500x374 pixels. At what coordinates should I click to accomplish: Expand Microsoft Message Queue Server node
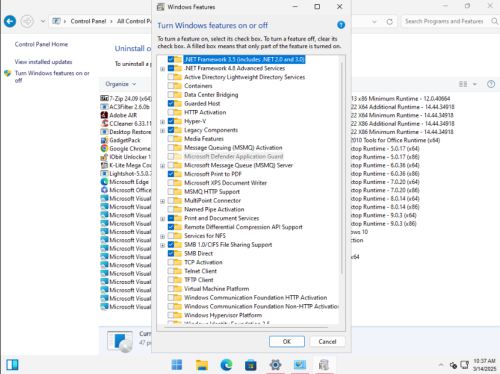pyautogui.click(x=162, y=166)
